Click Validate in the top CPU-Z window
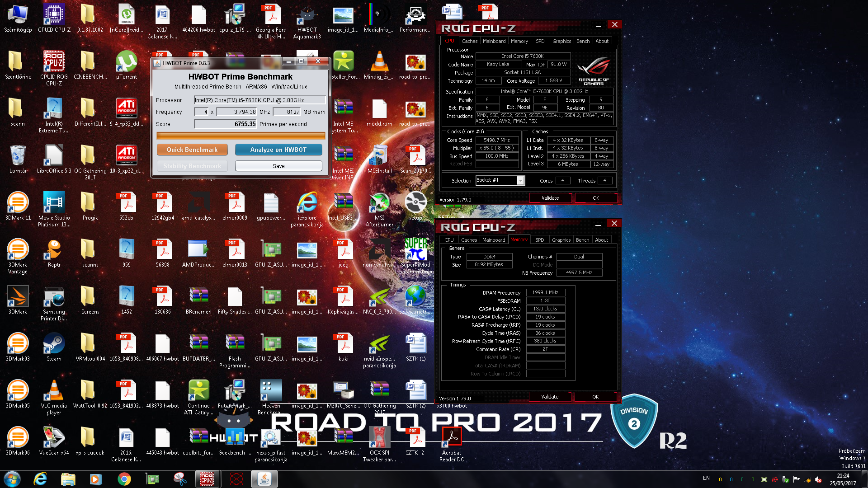 click(x=550, y=198)
